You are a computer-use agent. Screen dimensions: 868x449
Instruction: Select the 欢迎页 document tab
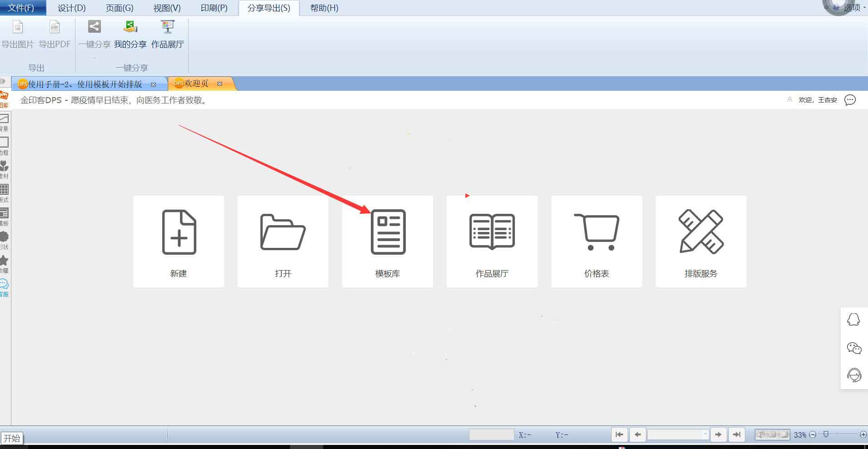point(196,84)
